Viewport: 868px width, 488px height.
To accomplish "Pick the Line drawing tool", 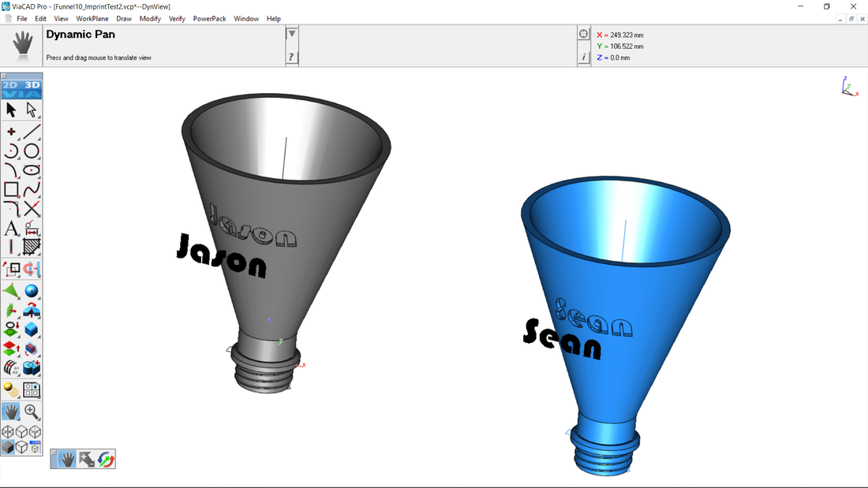I will click(32, 132).
